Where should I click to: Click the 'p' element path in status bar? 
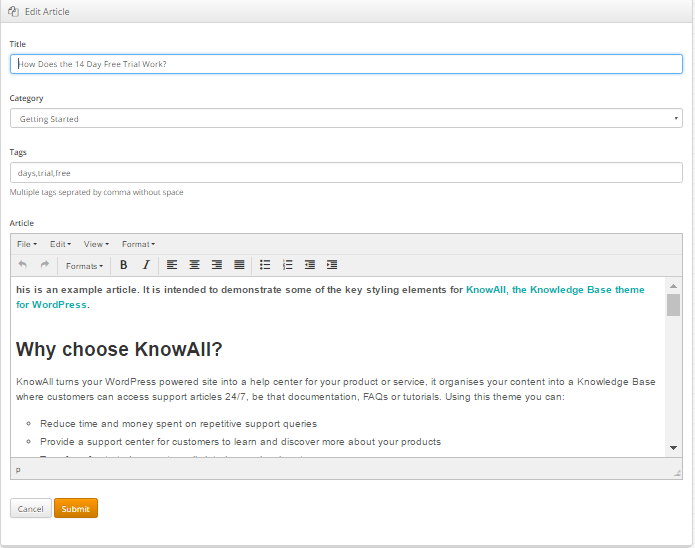point(18,470)
